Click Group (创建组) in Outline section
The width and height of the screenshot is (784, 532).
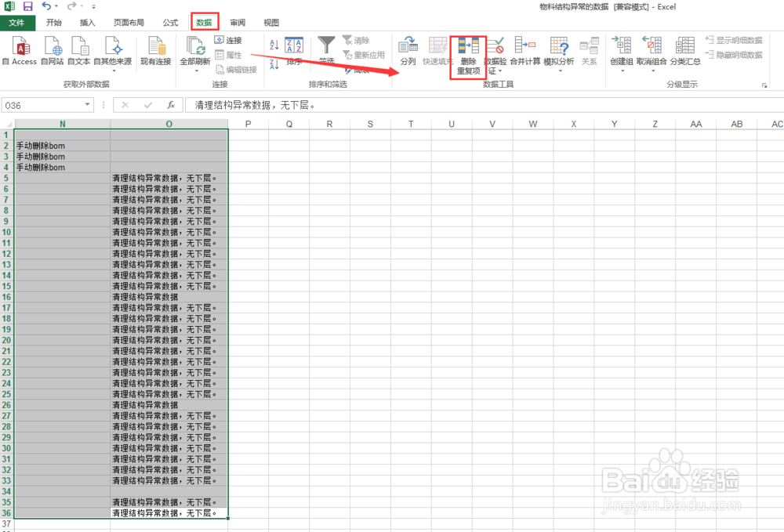621,55
